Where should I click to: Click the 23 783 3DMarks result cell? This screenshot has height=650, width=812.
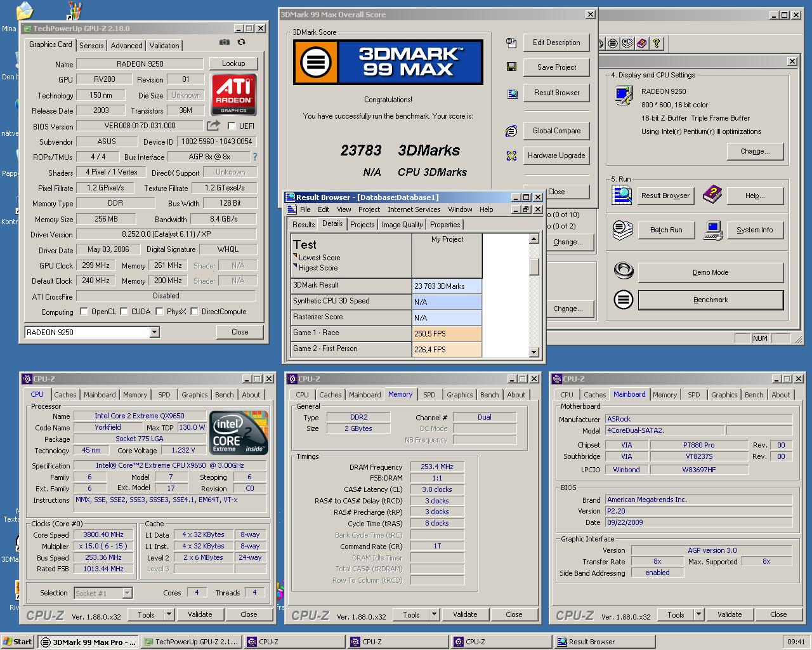point(447,286)
